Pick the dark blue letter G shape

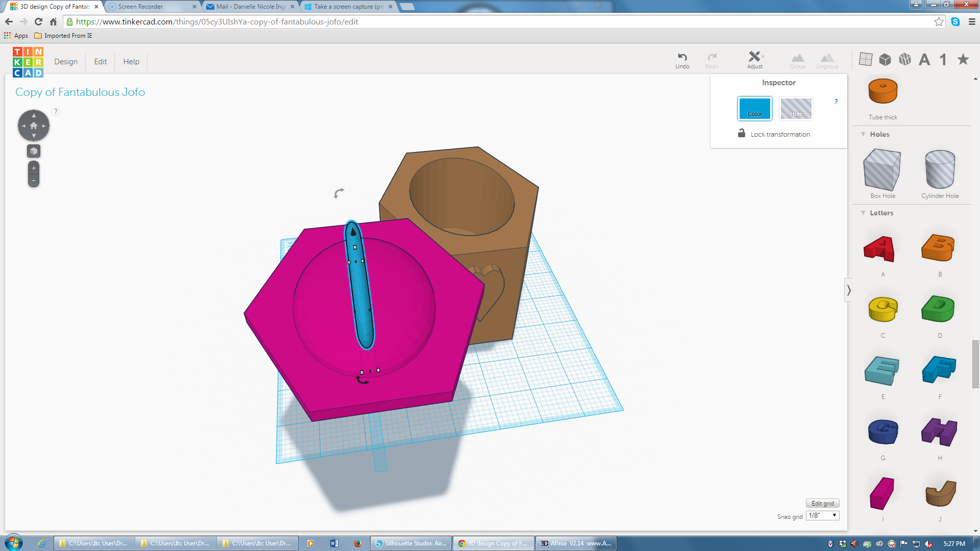point(883,432)
